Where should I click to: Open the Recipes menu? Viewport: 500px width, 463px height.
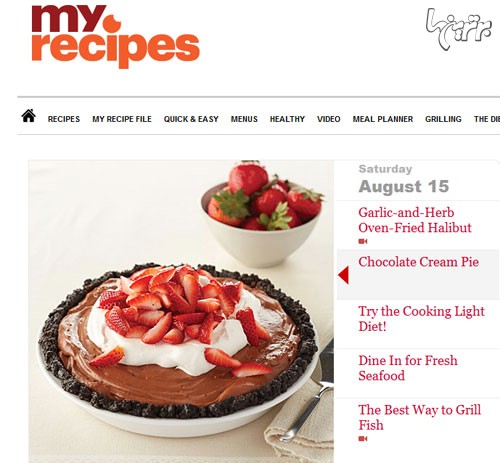pos(64,119)
